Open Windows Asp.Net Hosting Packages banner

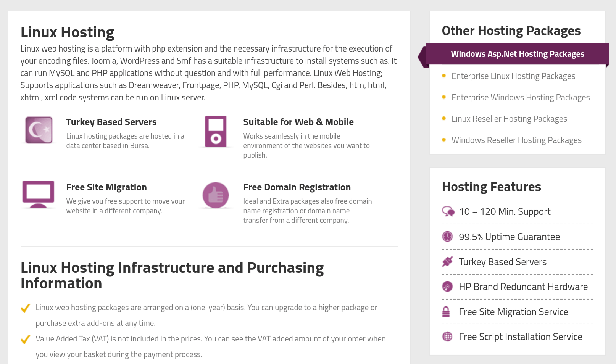[517, 54]
